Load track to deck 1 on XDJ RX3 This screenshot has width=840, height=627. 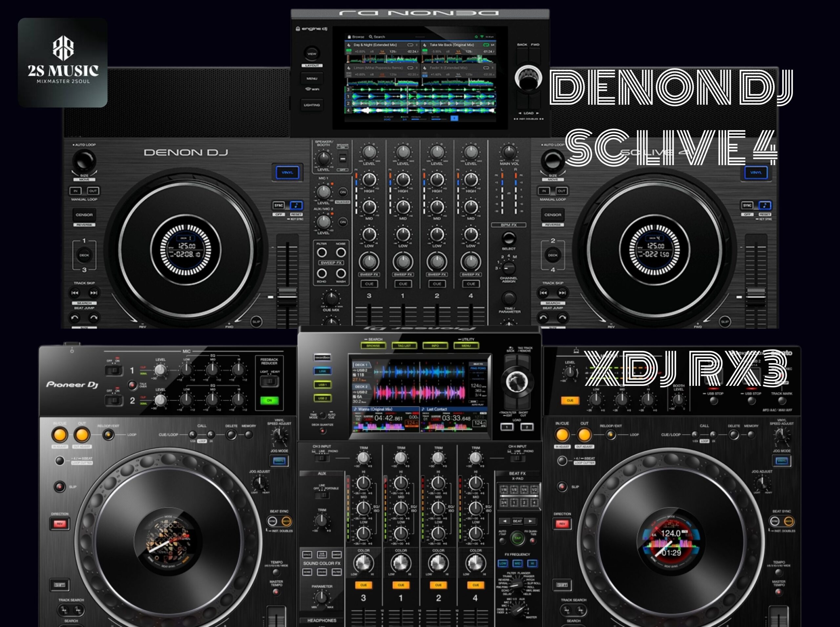(507, 427)
